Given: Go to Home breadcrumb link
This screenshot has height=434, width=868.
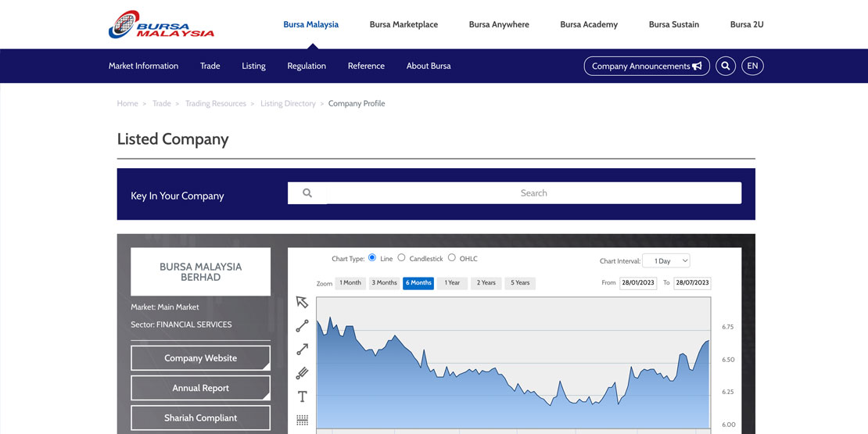Looking at the screenshot, I should pos(127,103).
